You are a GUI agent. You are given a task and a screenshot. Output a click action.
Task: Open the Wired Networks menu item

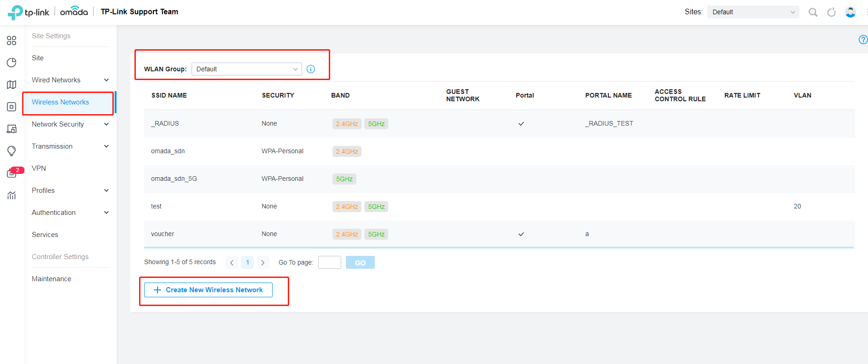(x=56, y=80)
